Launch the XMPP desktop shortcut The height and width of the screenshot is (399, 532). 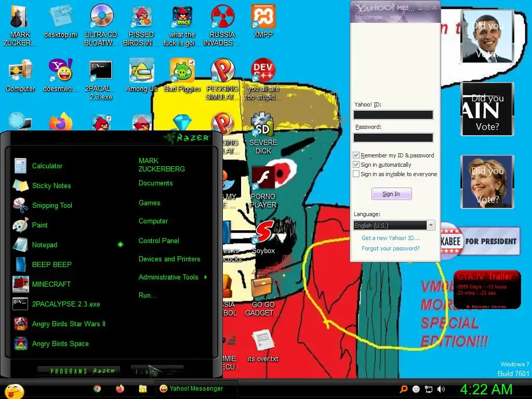point(263,21)
